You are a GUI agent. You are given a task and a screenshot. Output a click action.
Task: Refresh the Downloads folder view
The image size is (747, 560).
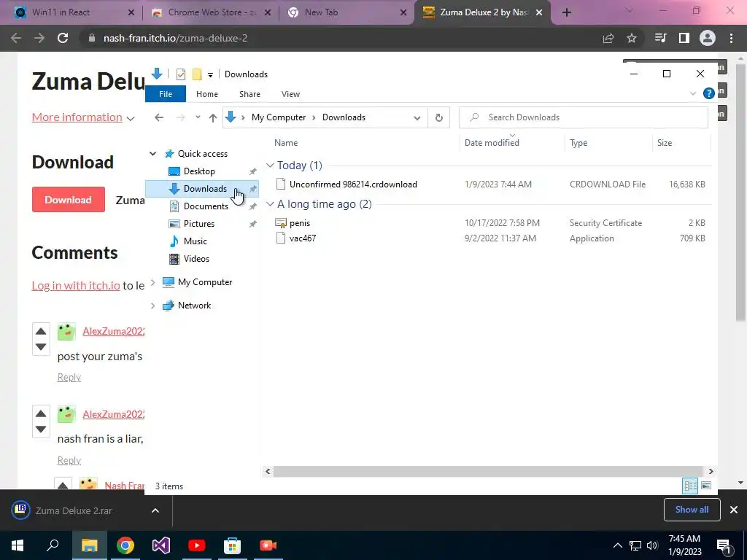point(438,117)
